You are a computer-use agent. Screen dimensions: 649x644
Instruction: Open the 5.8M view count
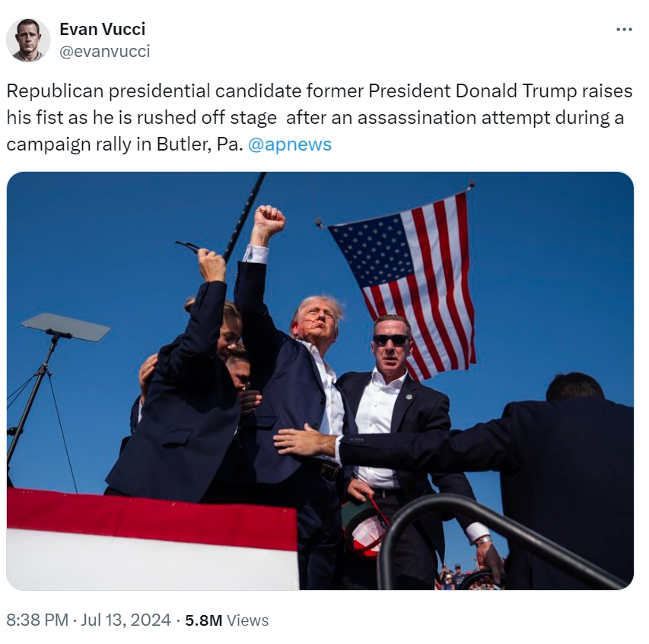[x=204, y=620]
